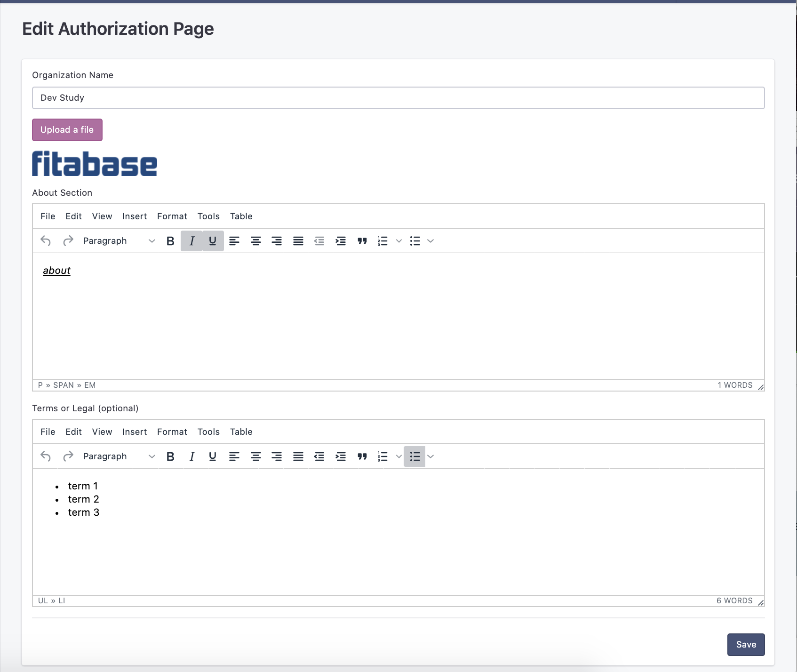Decrease indent in the About Section editor

tap(319, 241)
